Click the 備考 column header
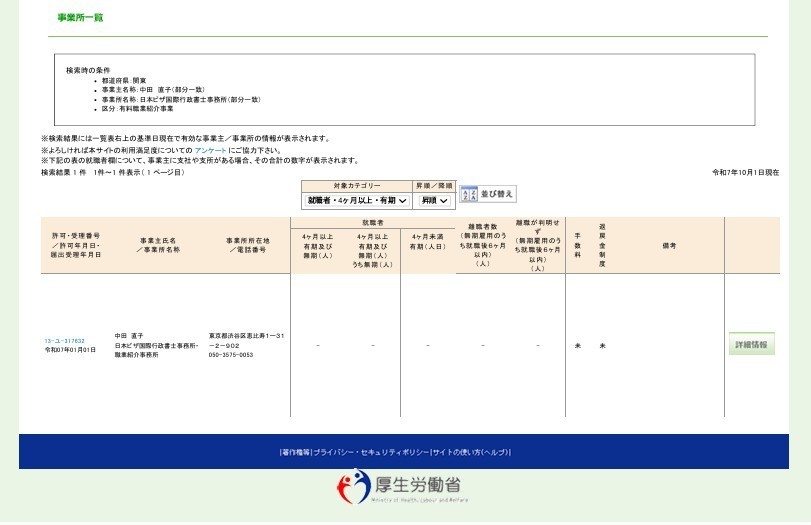The height and width of the screenshot is (525, 811). 669,246
